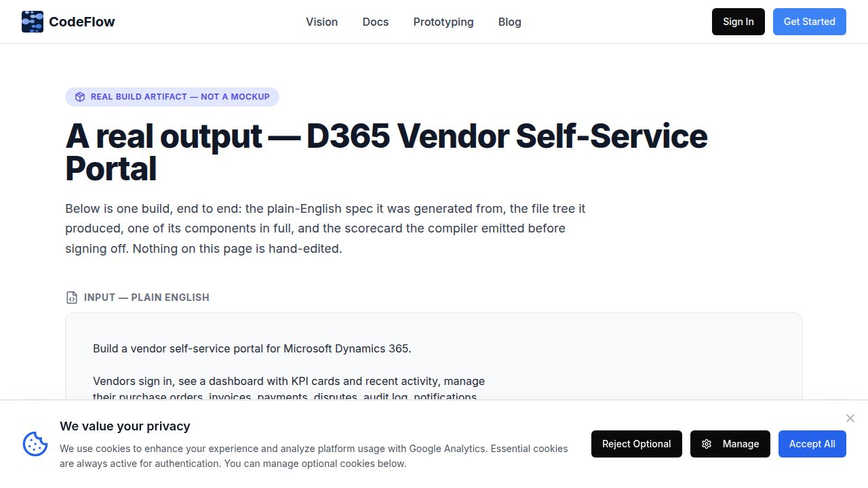Click the line Vendors sign in, see a dashboard
The image size is (868, 488).
289,381
